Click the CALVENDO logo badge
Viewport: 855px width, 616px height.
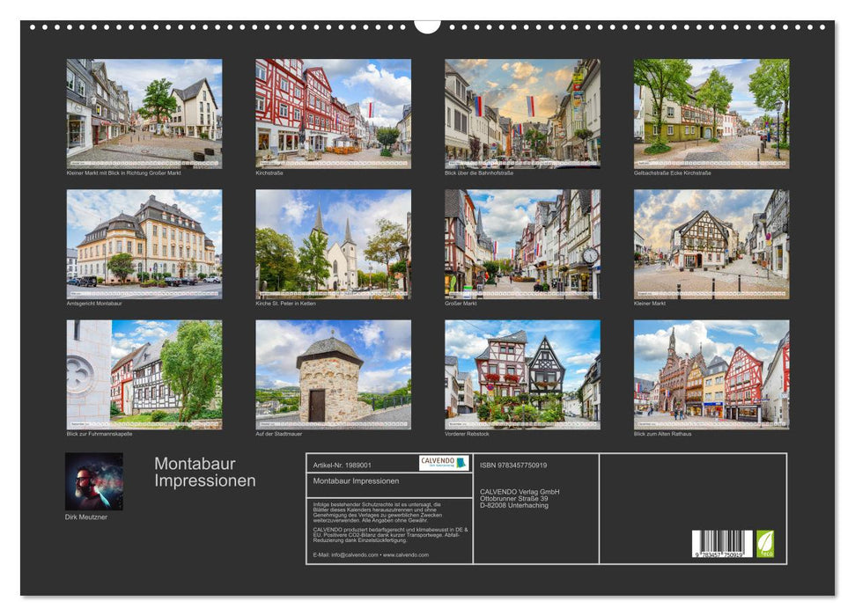tap(444, 463)
